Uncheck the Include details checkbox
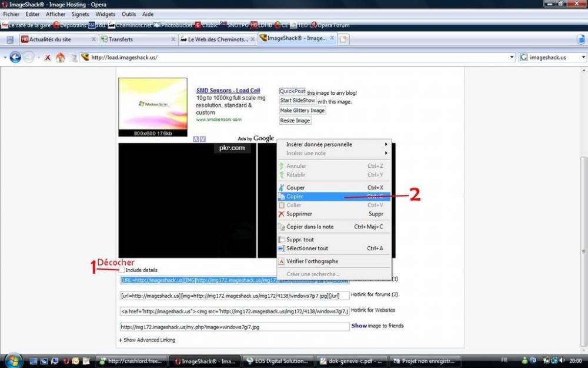588x368 pixels. (x=122, y=270)
